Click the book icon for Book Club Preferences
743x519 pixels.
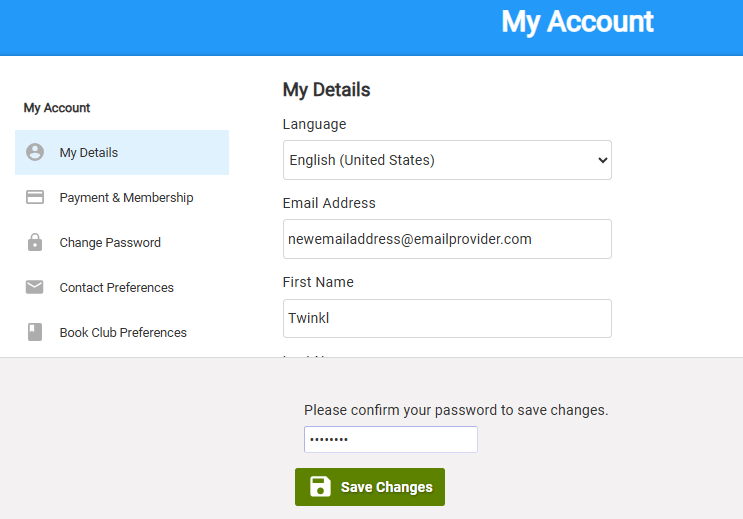(x=35, y=332)
